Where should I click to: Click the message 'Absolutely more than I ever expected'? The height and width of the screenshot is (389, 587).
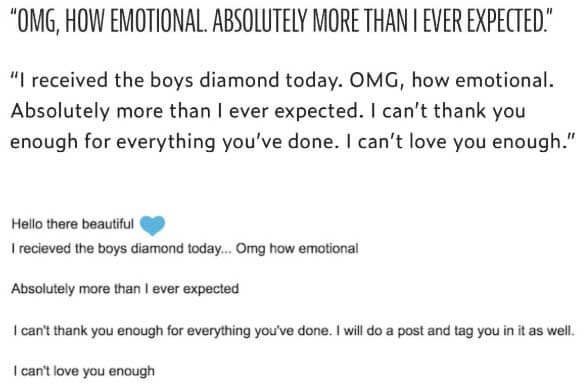[x=125, y=289]
